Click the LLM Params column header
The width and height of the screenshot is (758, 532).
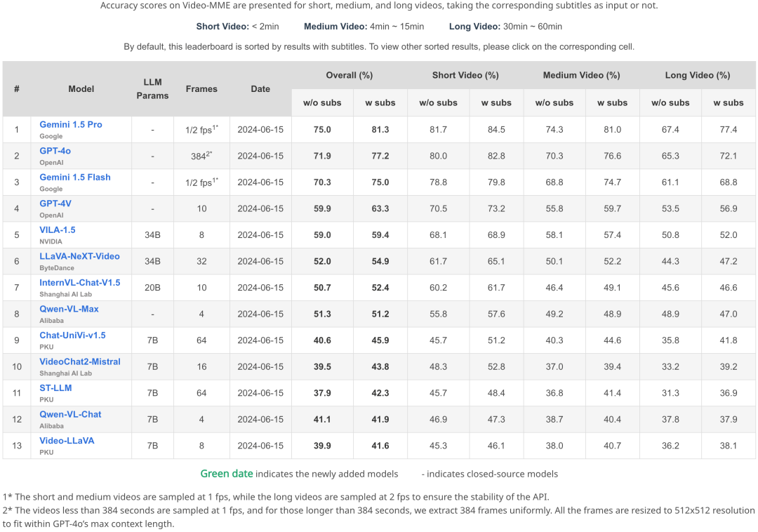(152, 89)
